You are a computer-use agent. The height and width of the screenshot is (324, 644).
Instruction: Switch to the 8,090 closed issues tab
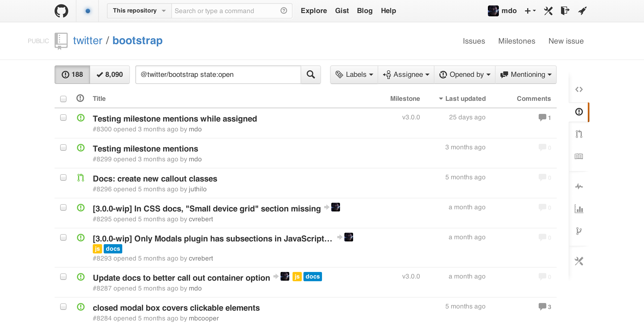110,74
